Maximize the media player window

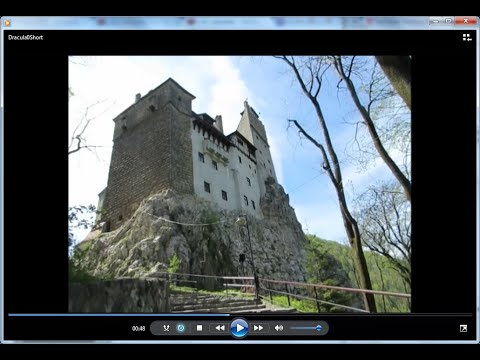[x=448, y=21]
